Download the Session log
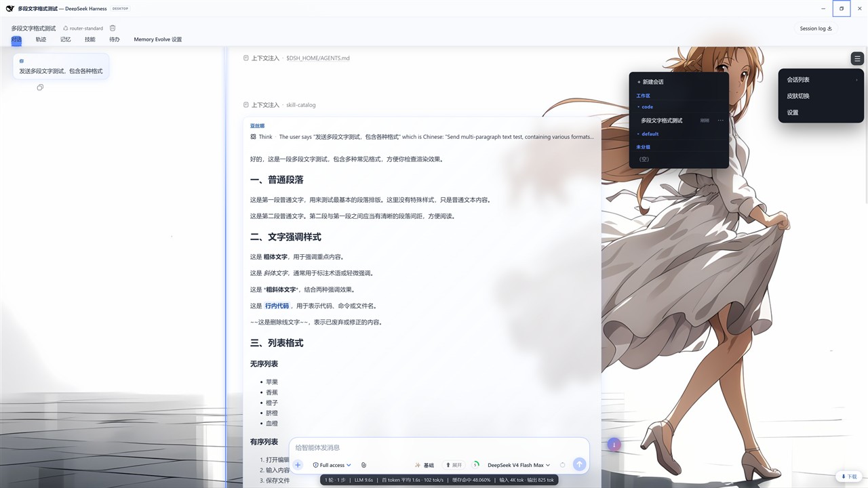The image size is (868, 488). pyautogui.click(x=816, y=28)
